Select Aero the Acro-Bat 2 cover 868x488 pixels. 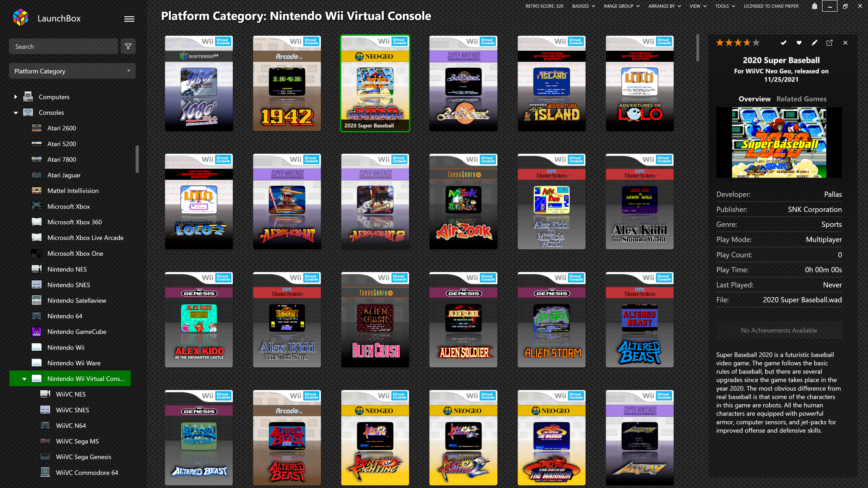(x=375, y=201)
